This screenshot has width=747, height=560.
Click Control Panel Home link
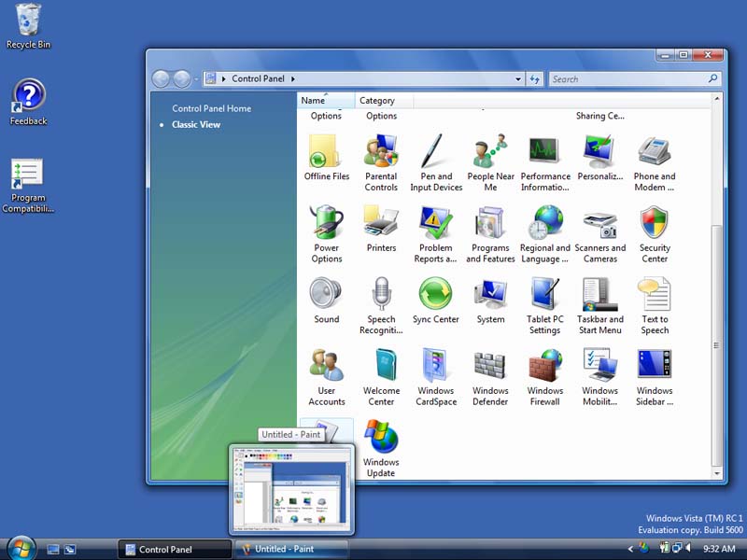(x=212, y=108)
